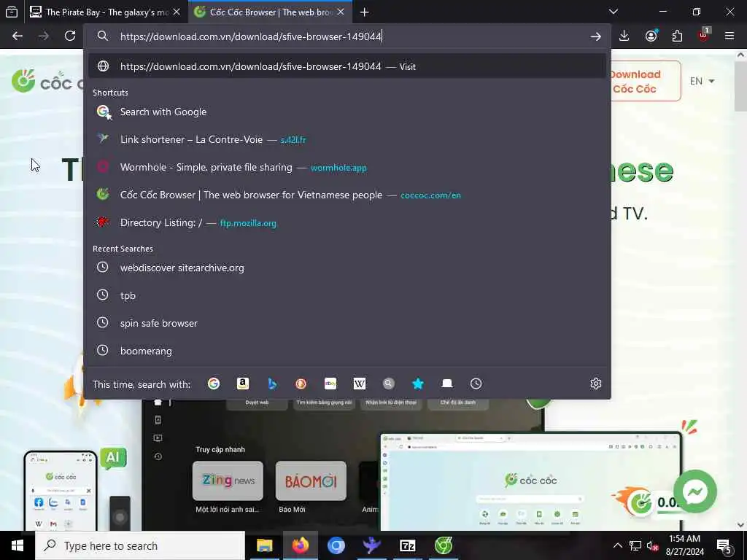Screen dimensions: 747x560
Task: Search this time with Bing
Action: [272, 384]
